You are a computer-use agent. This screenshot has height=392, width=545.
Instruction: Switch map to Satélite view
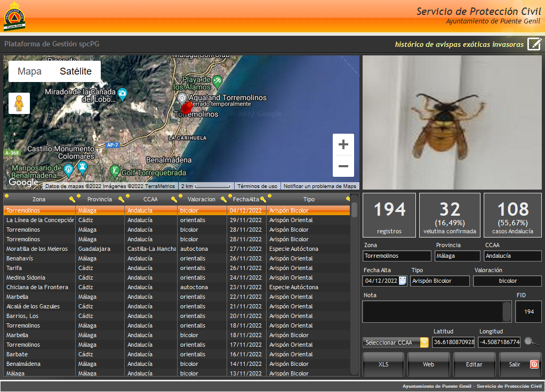76,71
